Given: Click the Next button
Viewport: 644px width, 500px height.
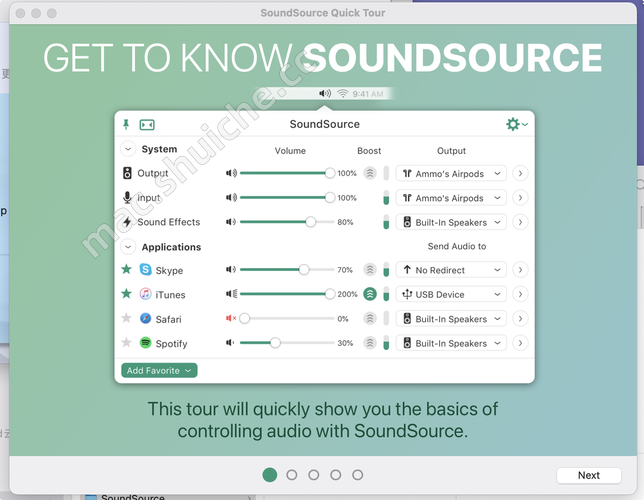Looking at the screenshot, I should point(588,475).
